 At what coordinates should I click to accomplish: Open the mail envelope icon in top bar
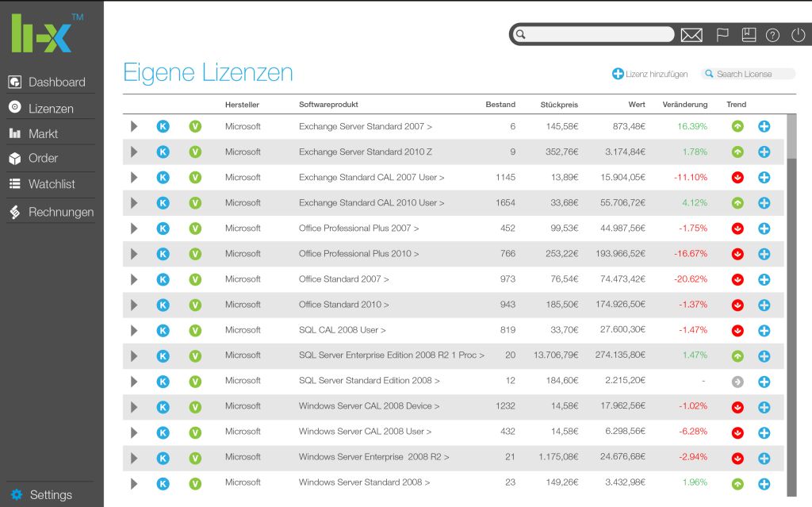click(691, 35)
